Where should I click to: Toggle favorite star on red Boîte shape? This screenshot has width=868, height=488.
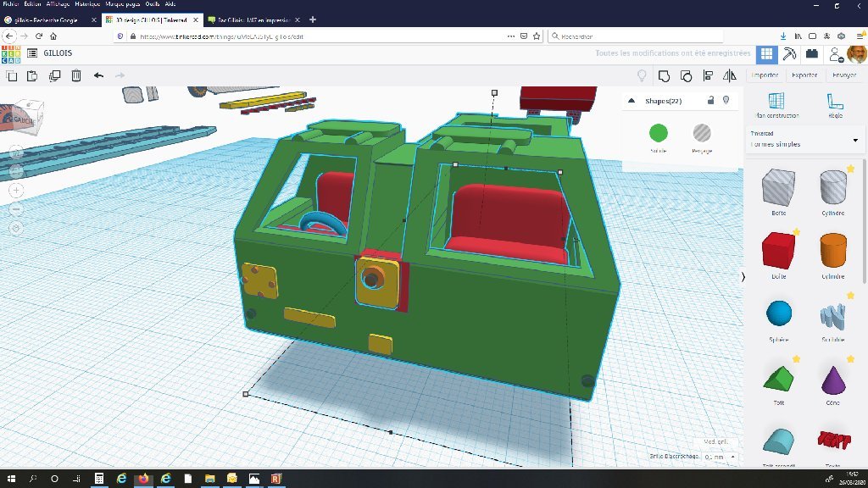tap(796, 232)
